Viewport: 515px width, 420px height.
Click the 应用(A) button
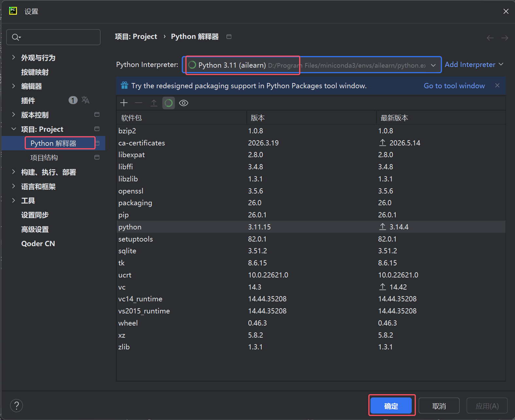[x=487, y=406]
